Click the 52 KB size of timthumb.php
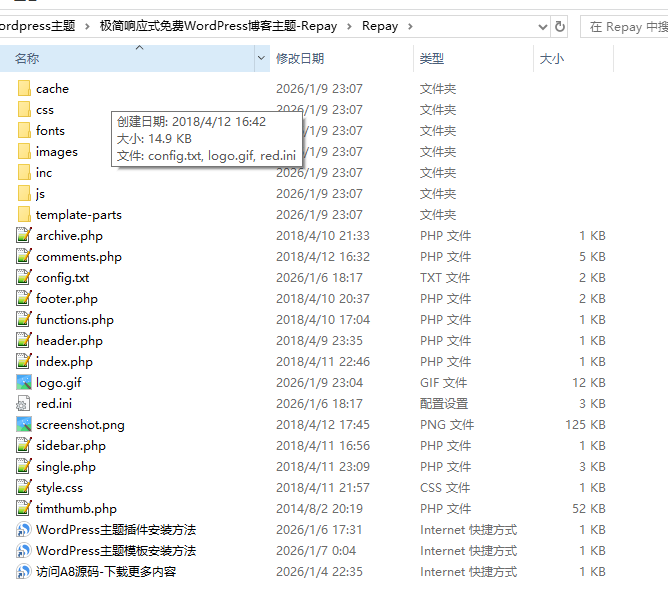 [x=589, y=509]
